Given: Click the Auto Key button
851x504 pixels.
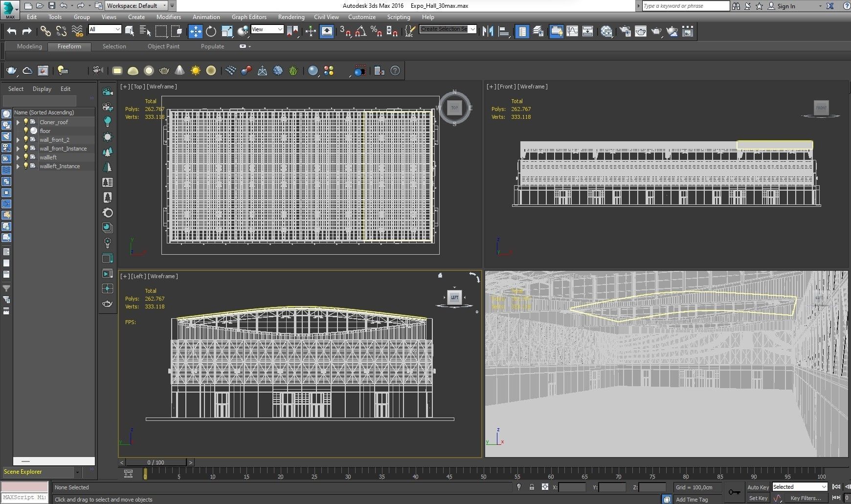Looking at the screenshot, I should tap(758, 487).
